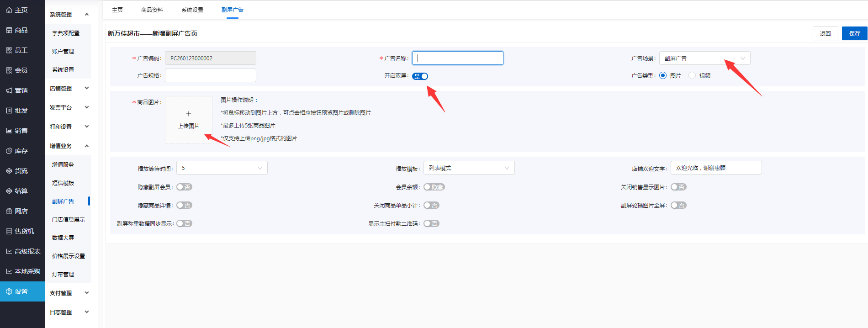Open 门店信息展示 in the submenu
The image size is (868, 328).
coord(69,219)
